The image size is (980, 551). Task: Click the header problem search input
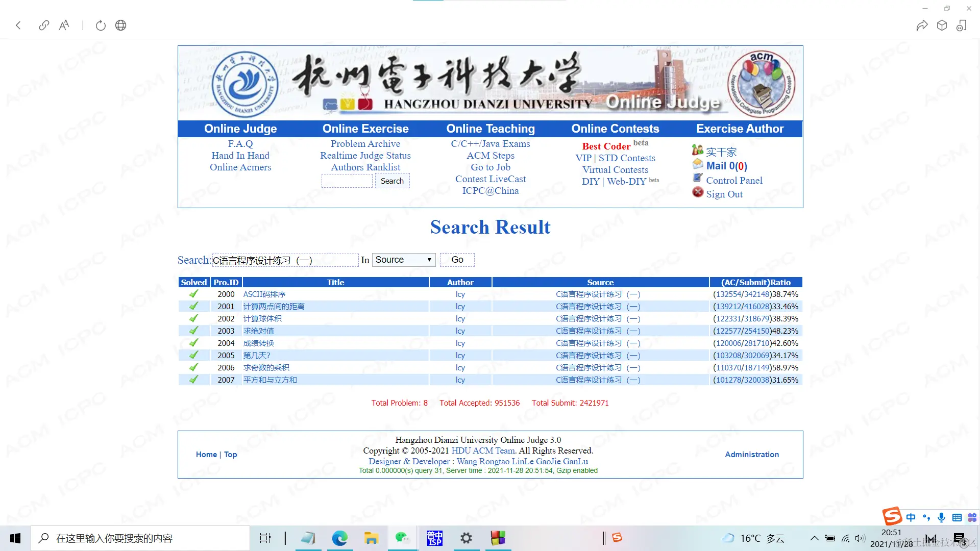[x=347, y=181]
